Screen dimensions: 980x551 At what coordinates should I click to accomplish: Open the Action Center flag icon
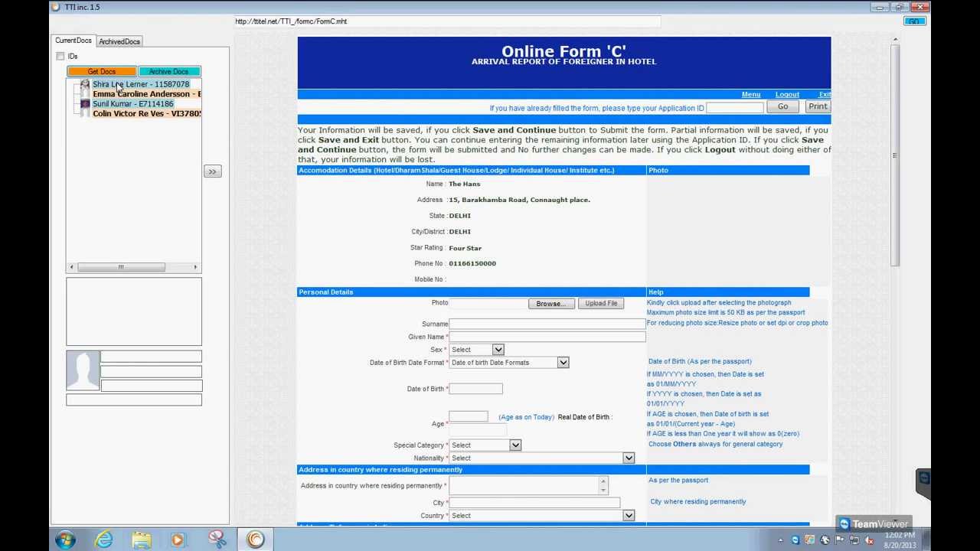(x=839, y=540)
